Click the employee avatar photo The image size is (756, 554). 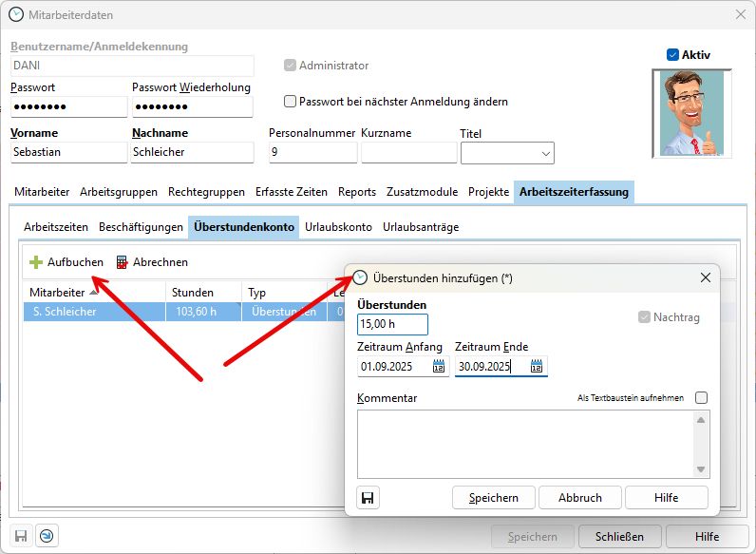coord(691,112)
